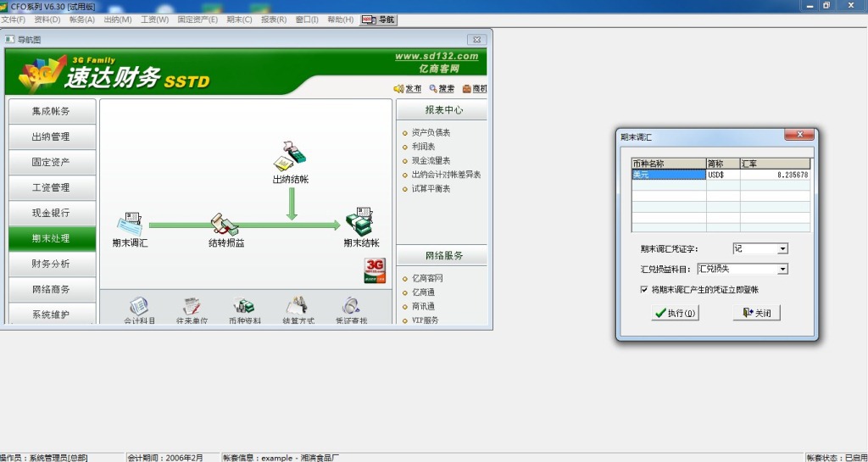Open the 工资(W) menu

click(154, 19)
